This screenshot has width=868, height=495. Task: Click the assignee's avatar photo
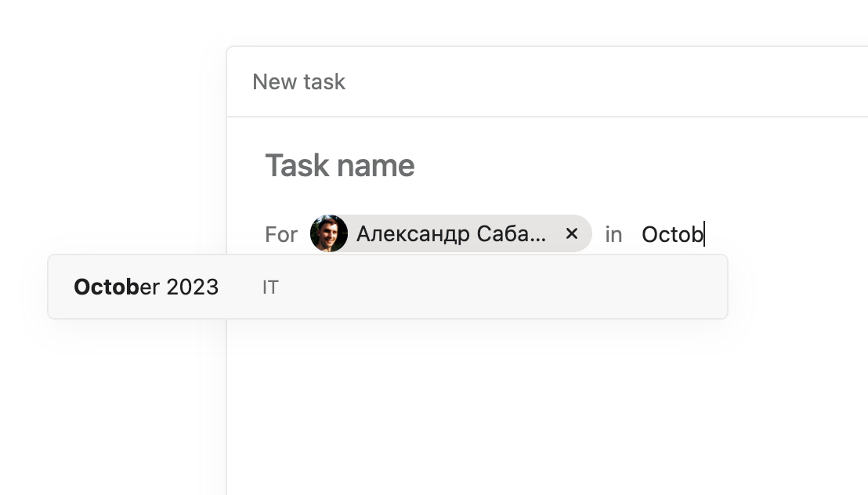[x=329, y=233]
